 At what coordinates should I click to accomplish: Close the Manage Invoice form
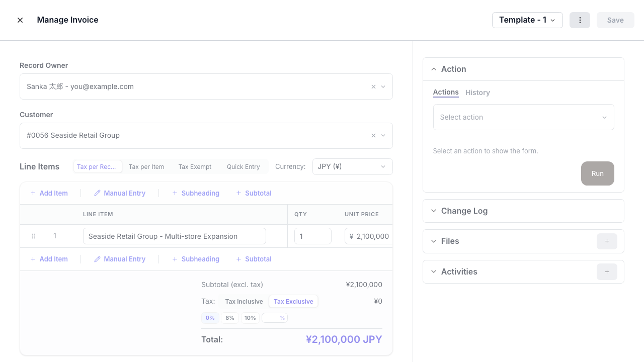[x=20, y=20]
